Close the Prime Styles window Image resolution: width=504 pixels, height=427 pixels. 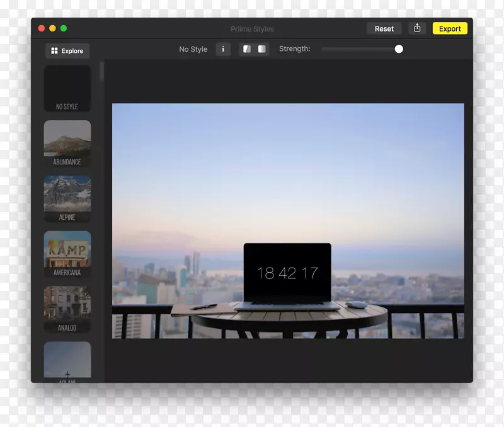[42, 28]
